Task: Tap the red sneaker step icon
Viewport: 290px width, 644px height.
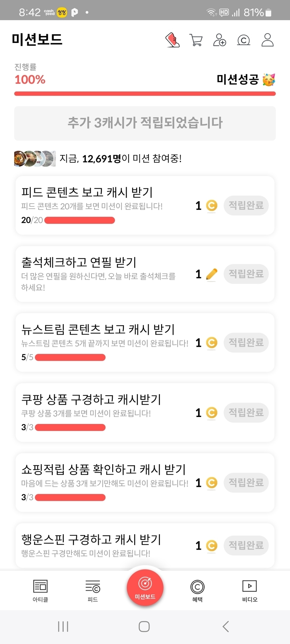Action: pos(172,40)
